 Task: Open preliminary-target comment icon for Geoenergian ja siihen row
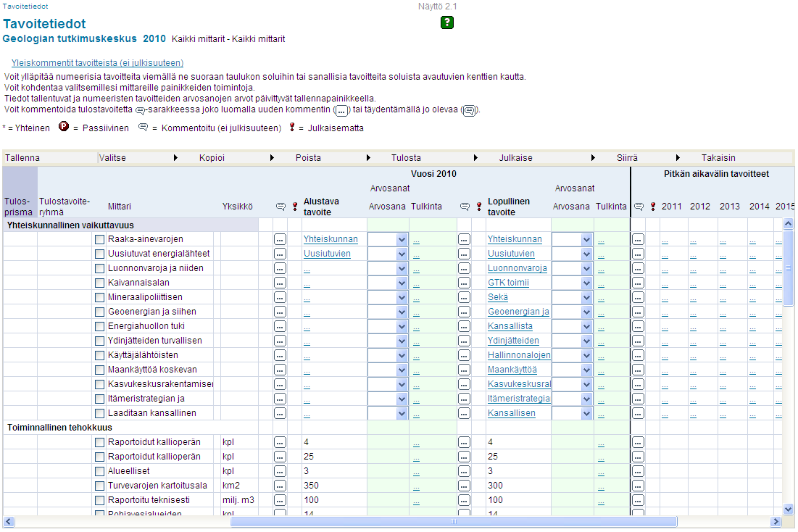(x=280, y=312)
